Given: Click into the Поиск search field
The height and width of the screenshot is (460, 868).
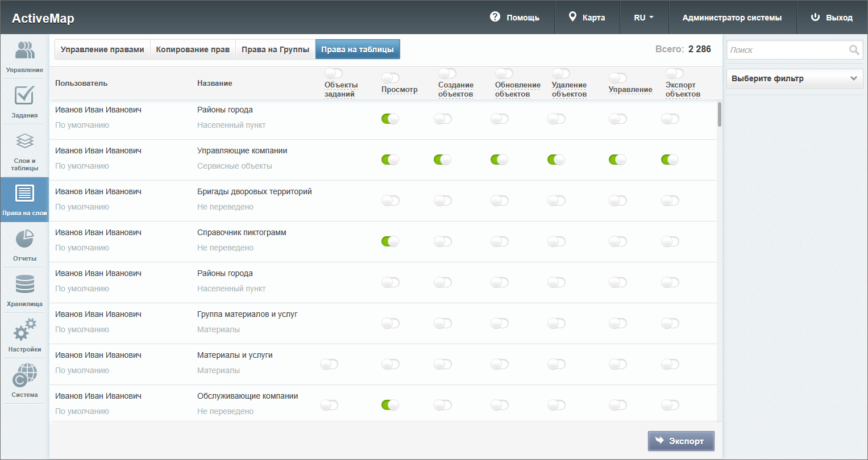Looking at the screenshot, I should 787,50.
